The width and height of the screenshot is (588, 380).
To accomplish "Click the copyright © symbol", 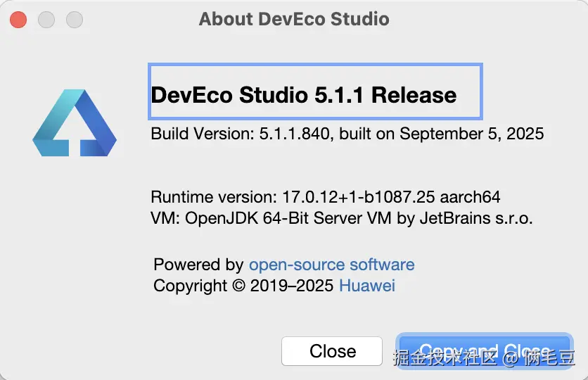I will pos(239,286).
